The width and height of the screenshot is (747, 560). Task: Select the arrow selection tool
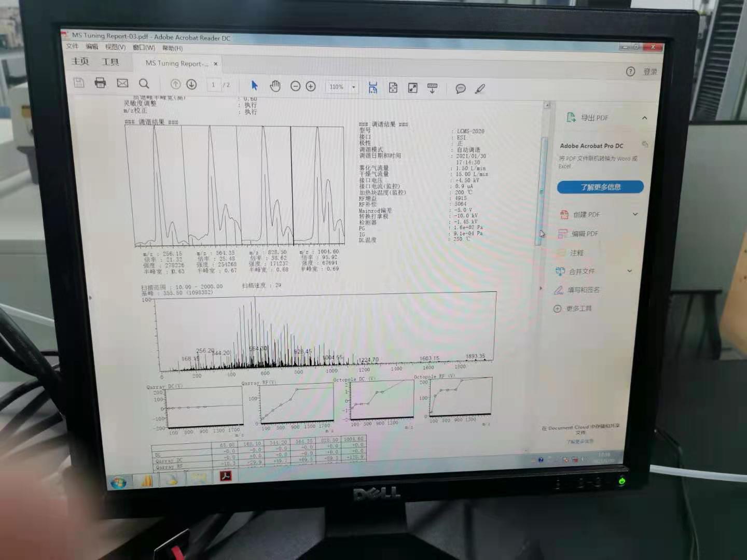(x=254, y=86)
